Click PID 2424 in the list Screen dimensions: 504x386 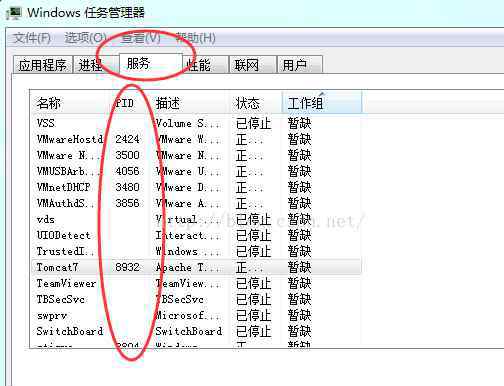tap(127, 139)
